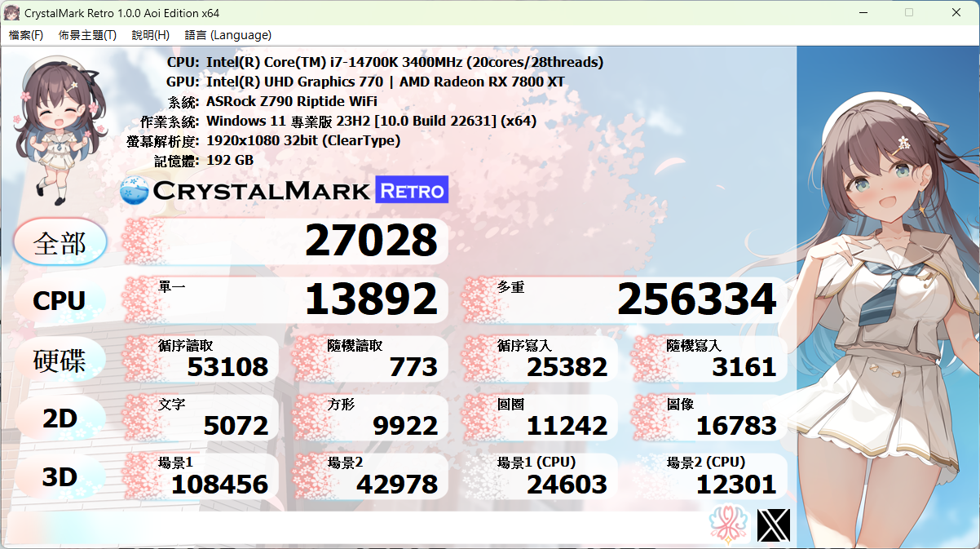Start the 3D benchmark button

tap(60, 477)
